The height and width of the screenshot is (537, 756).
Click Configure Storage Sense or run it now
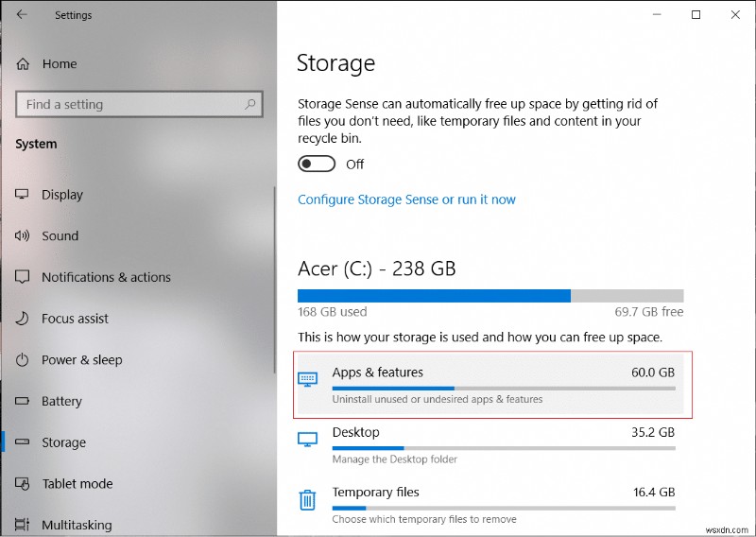point(406,199)
